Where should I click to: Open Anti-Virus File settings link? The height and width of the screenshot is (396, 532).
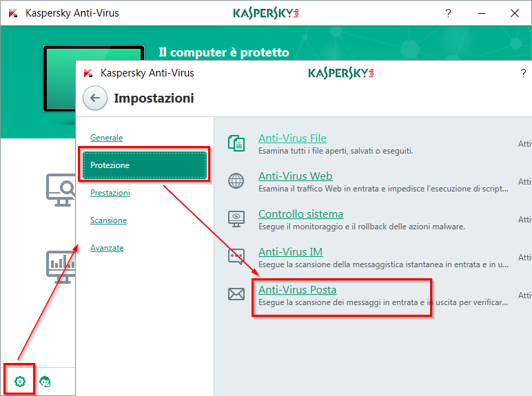point(292,138)
